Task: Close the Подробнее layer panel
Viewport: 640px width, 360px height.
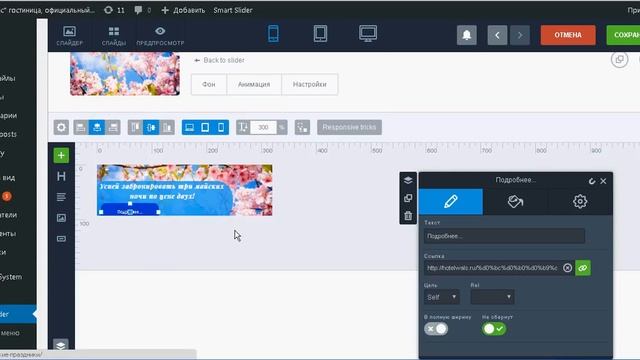Action: [x=603, y=181]
